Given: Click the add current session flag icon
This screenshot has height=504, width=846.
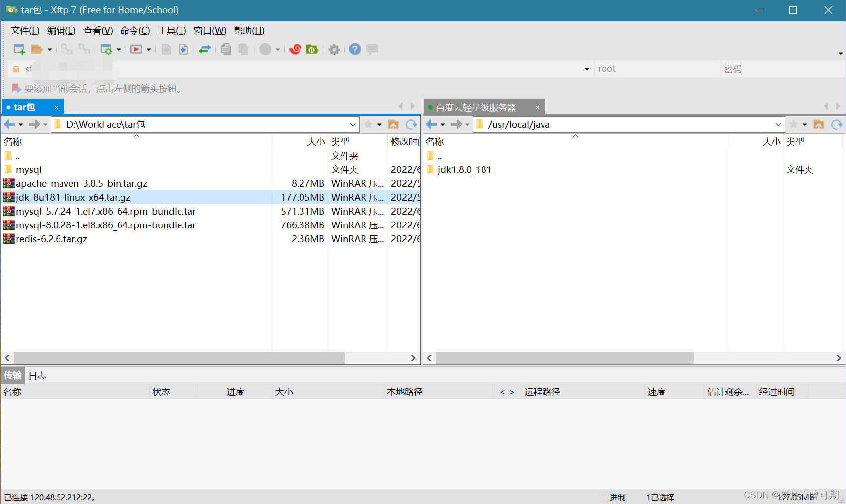Looking at the screenshot, I should click(16, 89).
